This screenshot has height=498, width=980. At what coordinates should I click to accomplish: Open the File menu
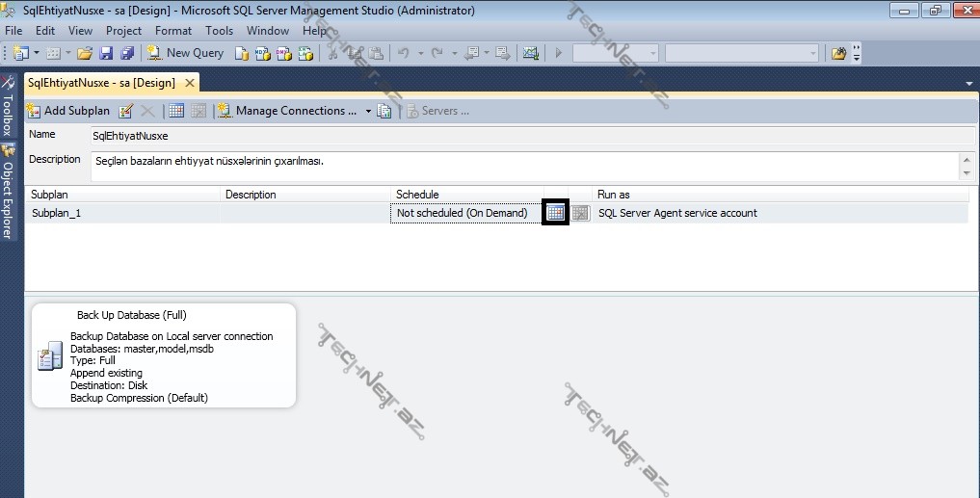[x=13, y=31]
